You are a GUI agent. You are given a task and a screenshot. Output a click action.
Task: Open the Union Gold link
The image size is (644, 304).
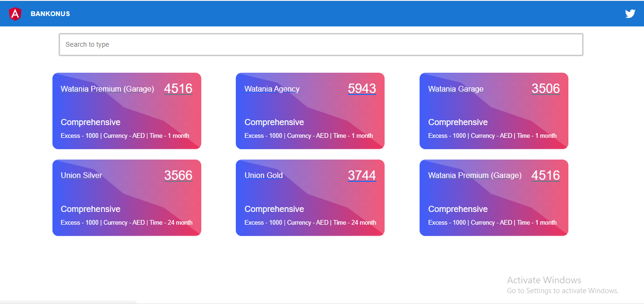pyautogui.click(x=264, y=175)
